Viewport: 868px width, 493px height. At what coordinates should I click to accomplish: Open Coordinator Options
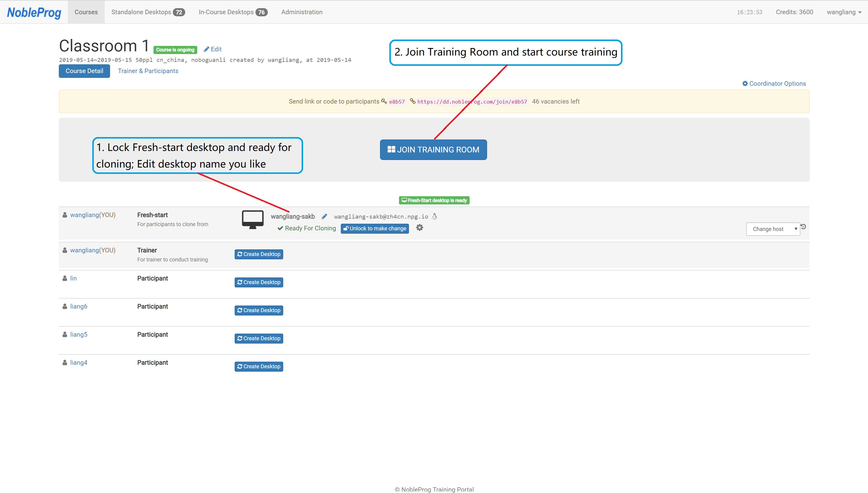click(x=774, y=84)
